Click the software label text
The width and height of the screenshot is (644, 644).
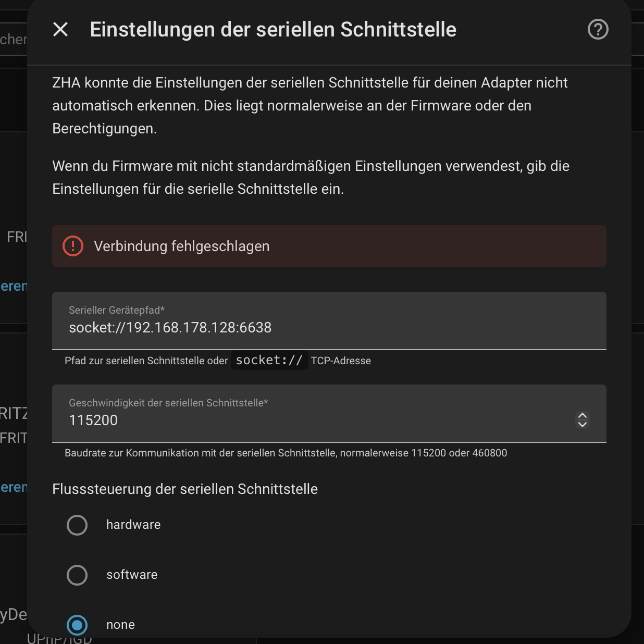[x=132, y=575]
